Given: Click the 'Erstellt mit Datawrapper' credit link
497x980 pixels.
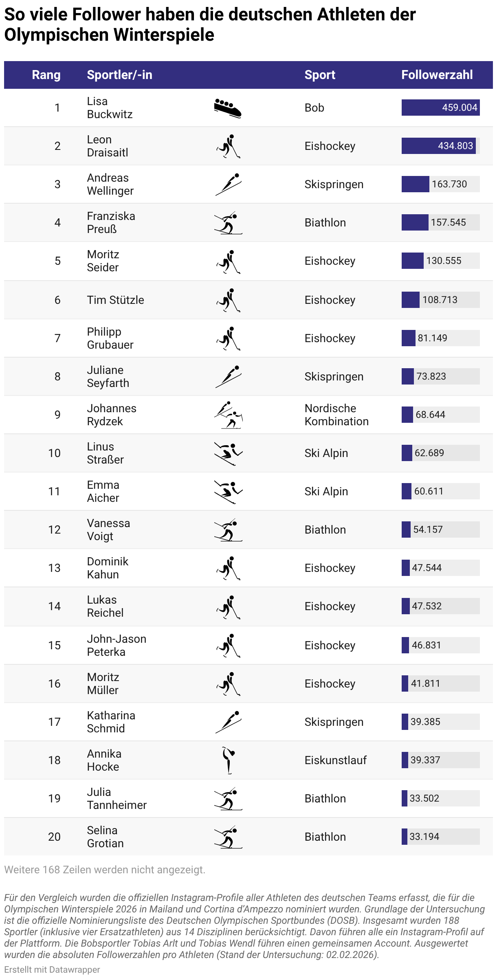Looking at the screenshot, I should pyautogui.click(x=52, y=969).
